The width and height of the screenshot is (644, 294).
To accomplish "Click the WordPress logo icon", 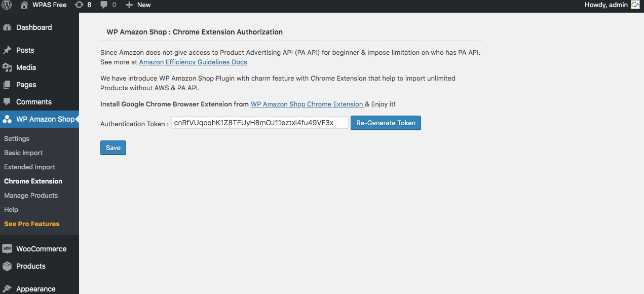I will pyautogui.click(x=7, y=5).
